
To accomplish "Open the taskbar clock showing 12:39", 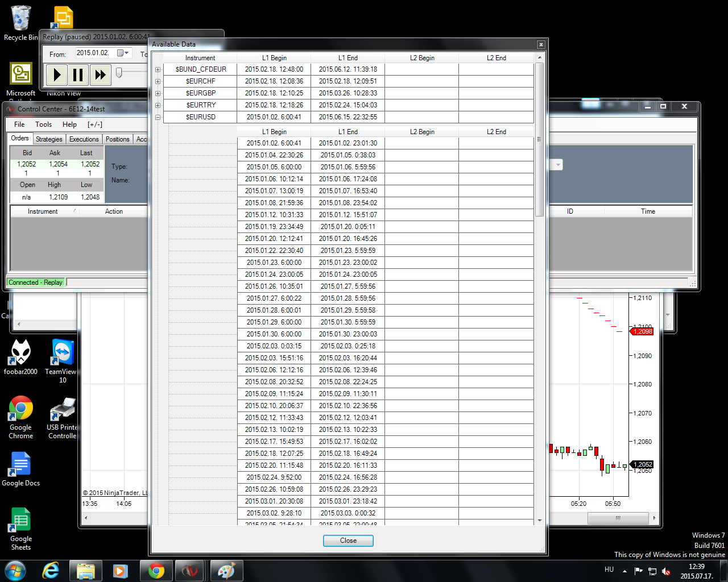I will pyautogui.click(x=697, y=571).
